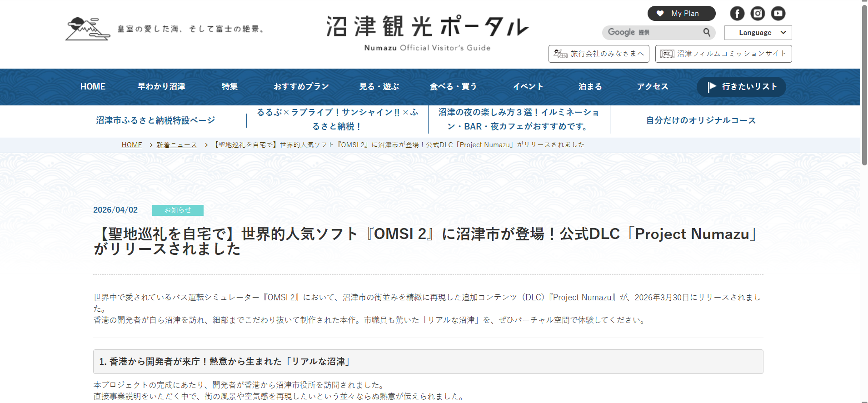This screenshot has width=868, height=403.
Task: Select イベント in the navigation bar
Action: pyautogui.click(x=528, y=87)
